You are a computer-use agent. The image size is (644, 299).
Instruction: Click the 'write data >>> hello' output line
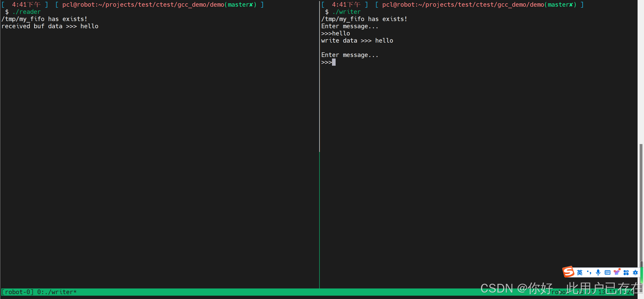(357, 41)
